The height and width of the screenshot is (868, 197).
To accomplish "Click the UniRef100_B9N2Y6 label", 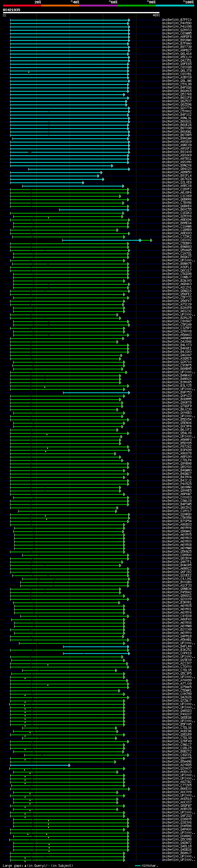I will click(x=177, y=165).
